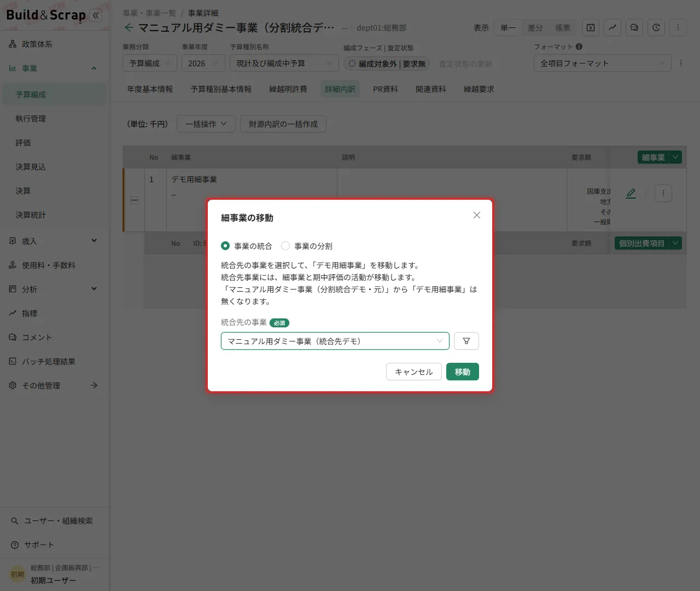
Task: Open row options menu for デモ用細事業
Action: point(663,193)
